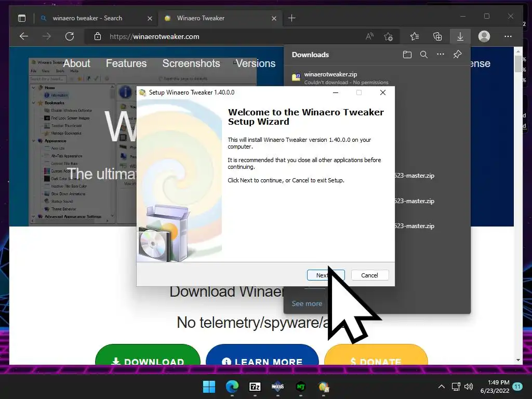
Task: Close the Winaero Tweaker browser tab
Action: pos(274,18)
